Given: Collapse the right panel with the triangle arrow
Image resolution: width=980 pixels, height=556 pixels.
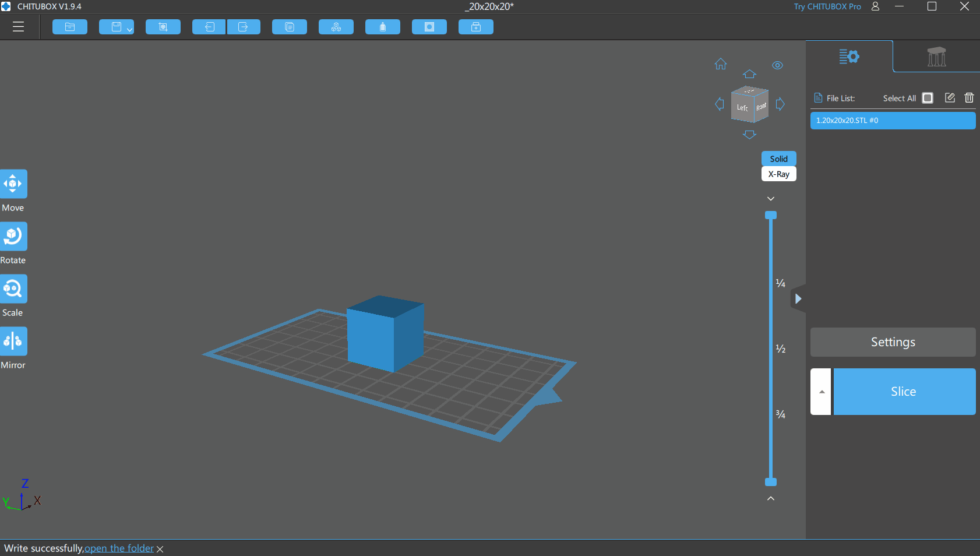Looking at the screenshot, I should click(x=798, y=299).
